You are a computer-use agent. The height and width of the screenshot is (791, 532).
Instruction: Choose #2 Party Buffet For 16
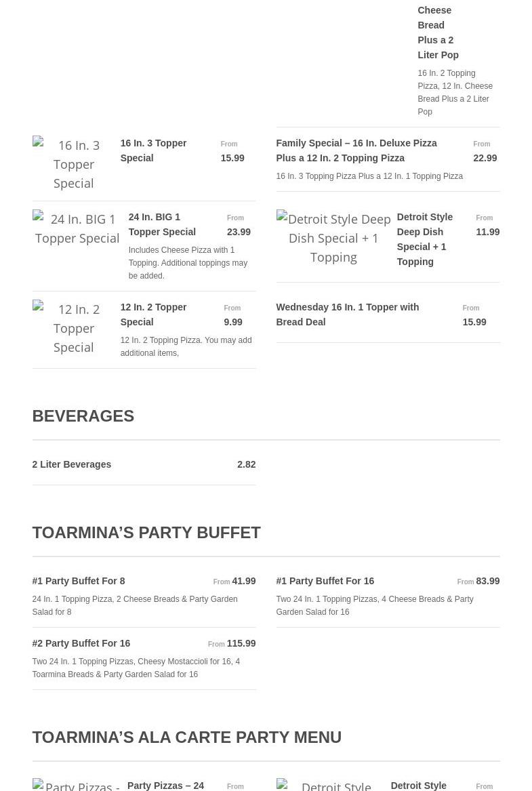pos(81,643)
